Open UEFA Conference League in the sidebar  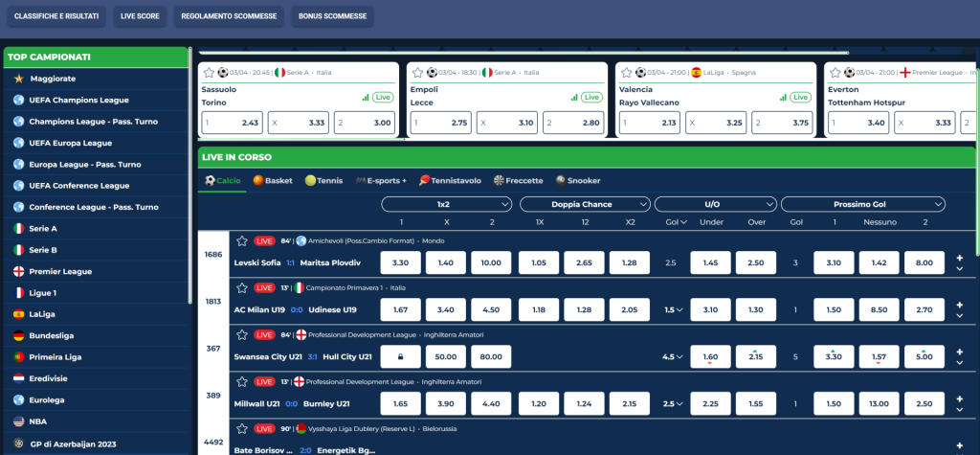(x=97, y=185)
